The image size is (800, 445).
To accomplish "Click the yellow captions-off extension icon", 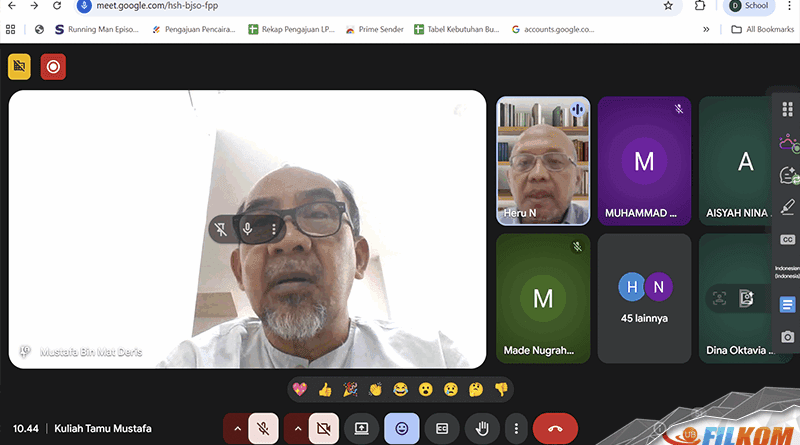I will 19,67.
